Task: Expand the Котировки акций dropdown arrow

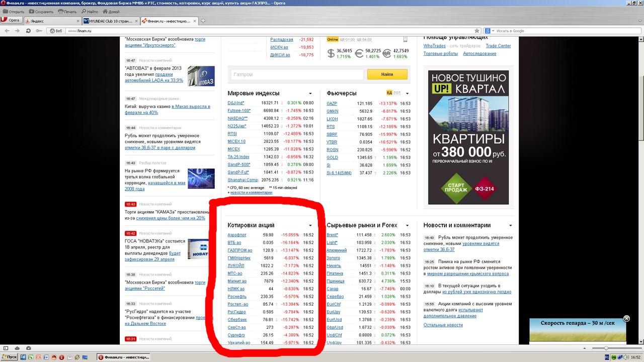Action: (x=310, y=226)
